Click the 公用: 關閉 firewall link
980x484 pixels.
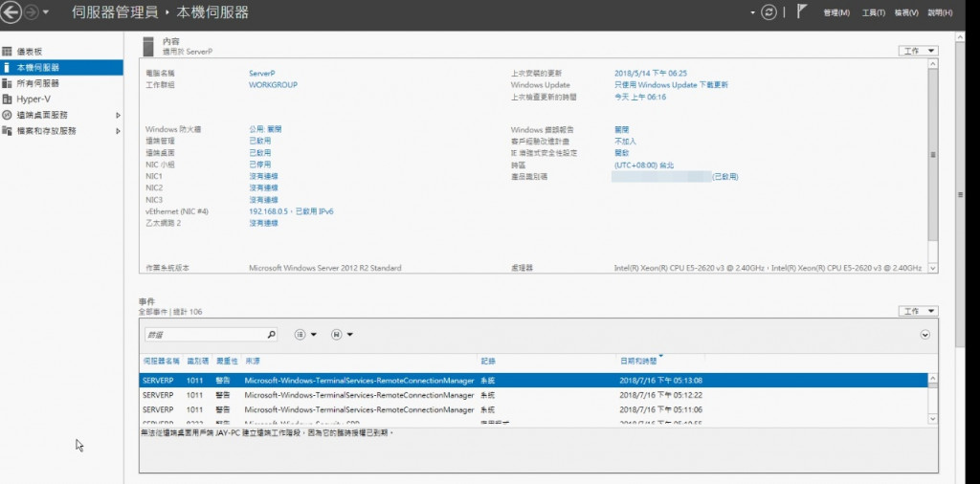[266, 129]
